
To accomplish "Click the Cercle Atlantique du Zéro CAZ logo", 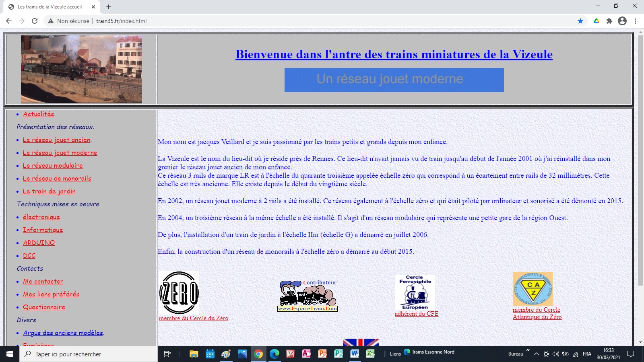I will tap(533, 289).
